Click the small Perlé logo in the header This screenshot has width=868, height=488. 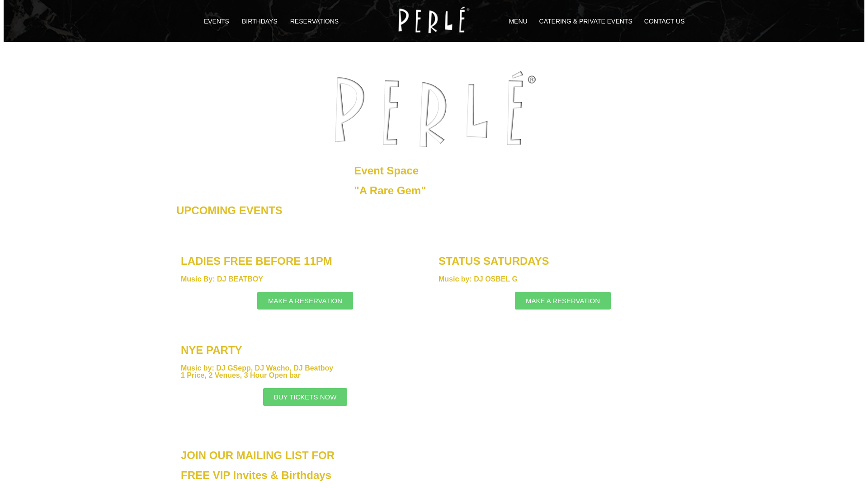click(x=433, y=20)
